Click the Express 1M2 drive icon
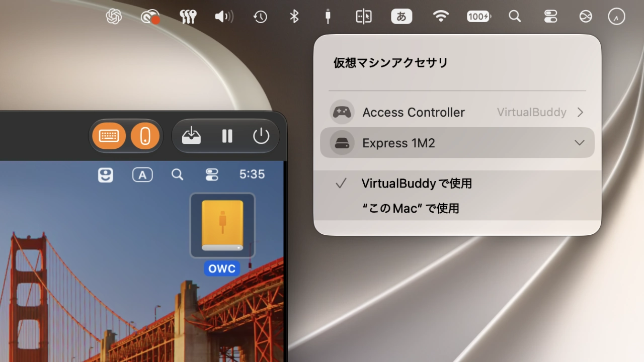This screenshot has width=644, height=362. point(342,143)
